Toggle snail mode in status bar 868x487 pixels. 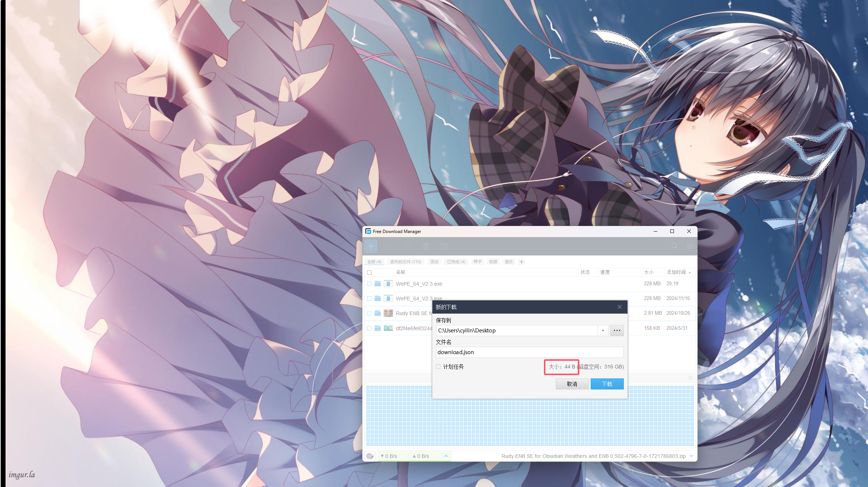pos(370,456)
